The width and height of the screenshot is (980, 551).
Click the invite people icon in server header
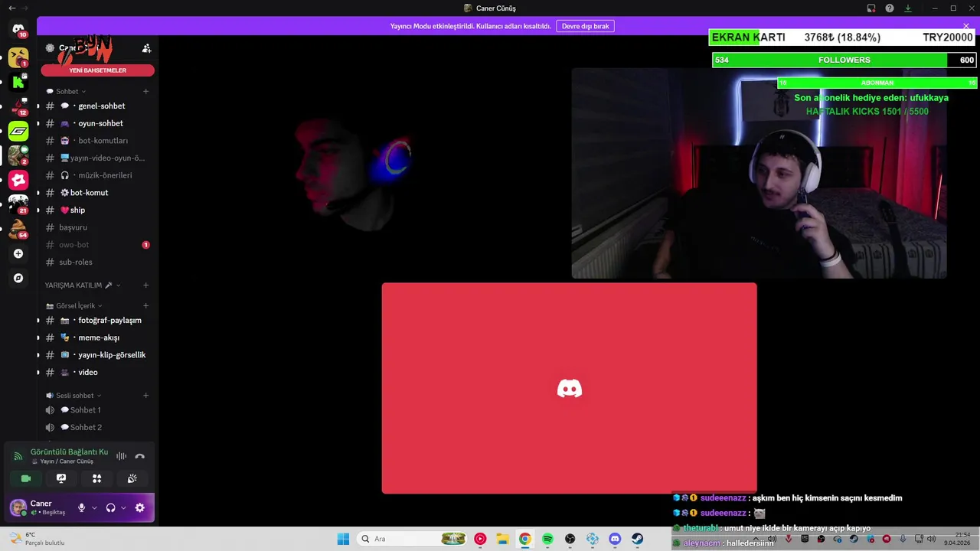[146, 48]
